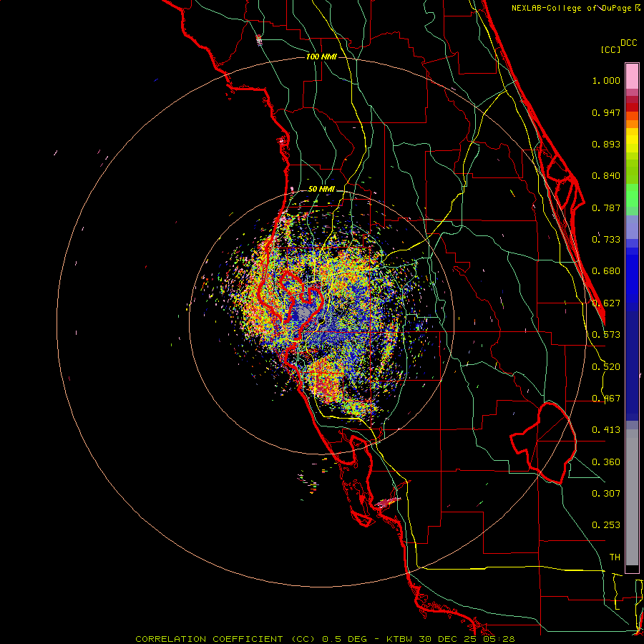Viewport: 644px width, 644px height.
Task: Select the 0.893 scale value
Action: point(606,144)
